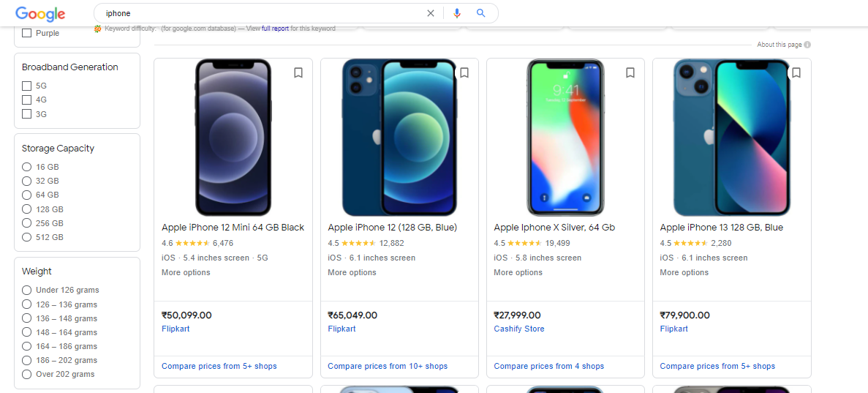Open Compare prices from 10+ shops
Viewport: 868px width, 393px height.
(x=388, y=367)
